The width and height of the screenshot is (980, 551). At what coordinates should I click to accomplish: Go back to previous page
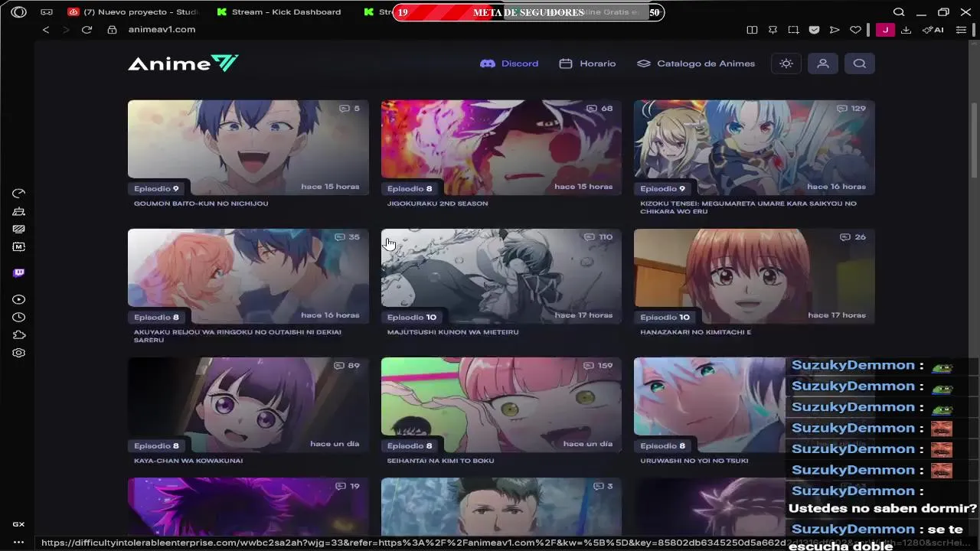point(46,30)
